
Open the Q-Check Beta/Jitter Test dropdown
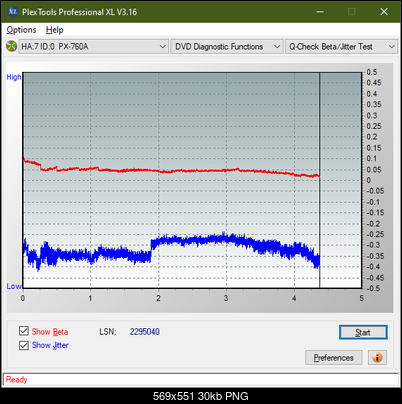(x=341, y=47)
